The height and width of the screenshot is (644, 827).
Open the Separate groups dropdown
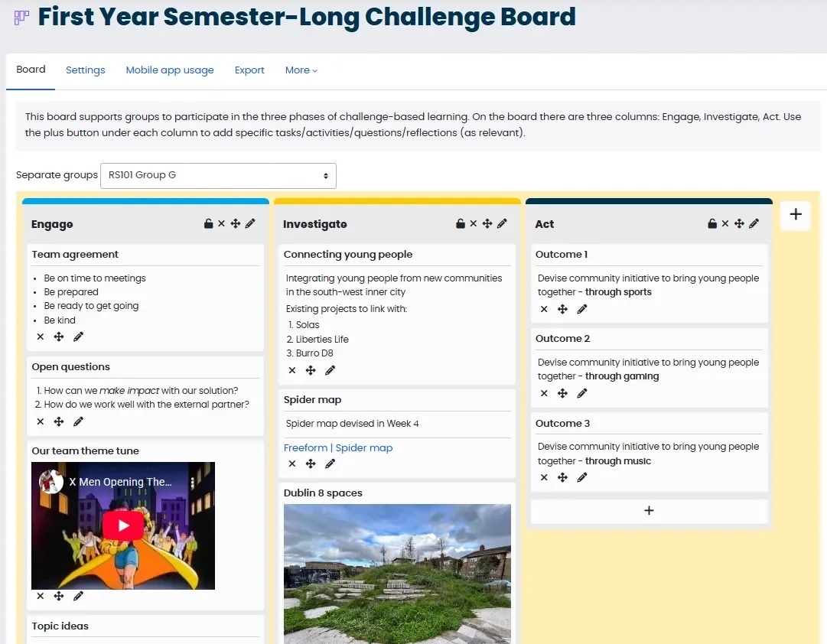point(218,176)
